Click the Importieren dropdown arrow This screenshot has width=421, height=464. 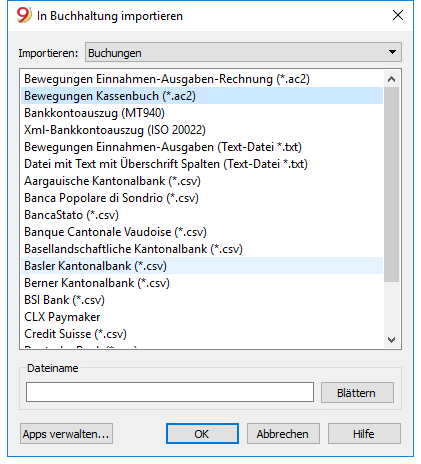tap(392, 52)
